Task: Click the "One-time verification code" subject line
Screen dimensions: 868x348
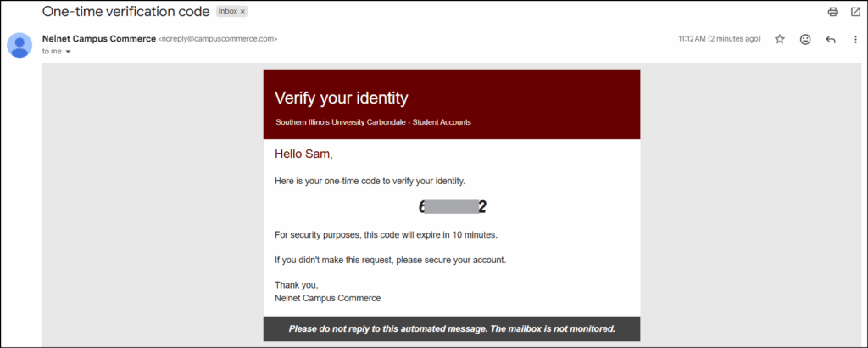Action: click(x=125, y=12)
